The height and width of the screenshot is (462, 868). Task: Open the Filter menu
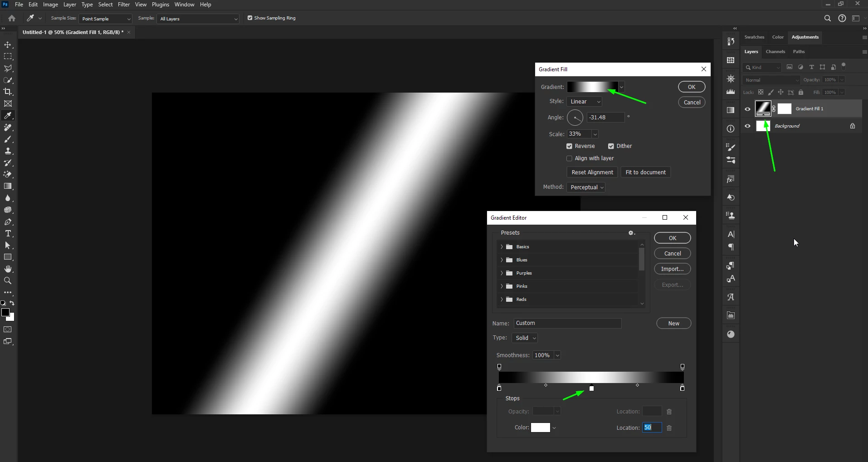coord(124,5)
